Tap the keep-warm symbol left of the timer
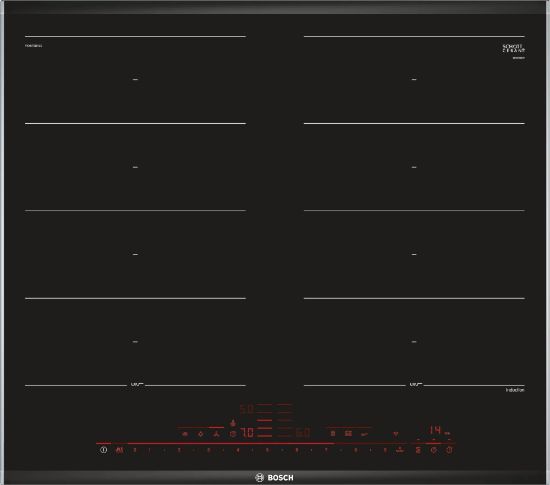This screenshot has height=485, width=550. 418,450
